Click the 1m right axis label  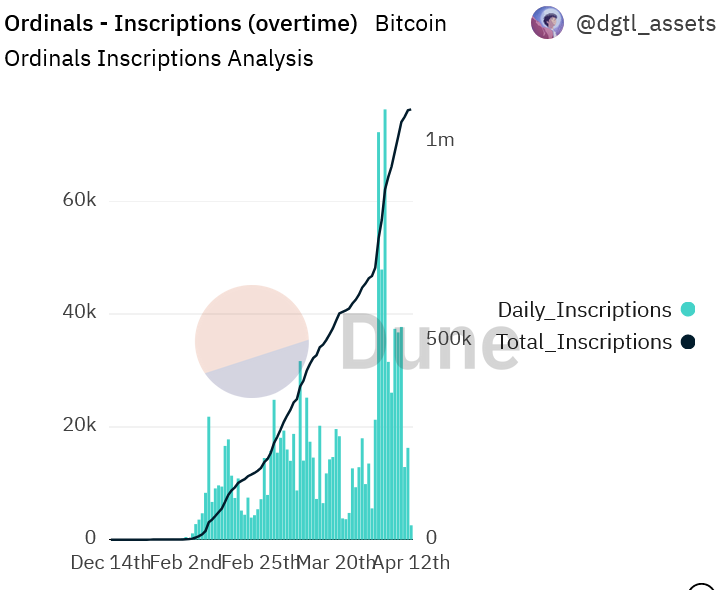440,139
